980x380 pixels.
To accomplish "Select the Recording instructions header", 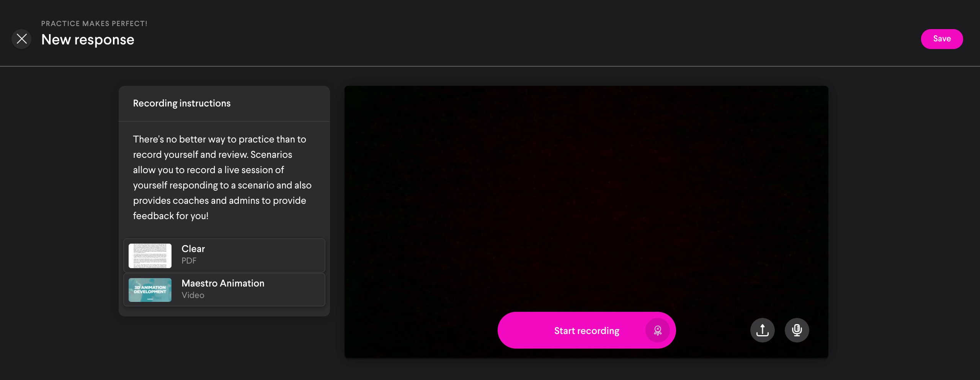I will point(182,103).
